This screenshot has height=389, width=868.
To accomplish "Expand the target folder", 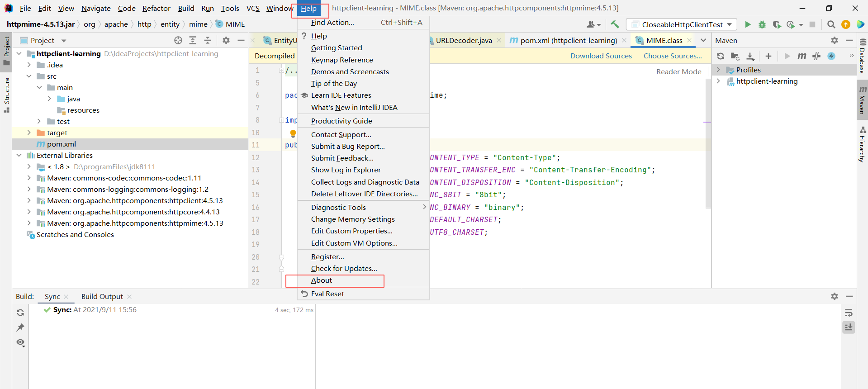I will click(x=29, y=133).
